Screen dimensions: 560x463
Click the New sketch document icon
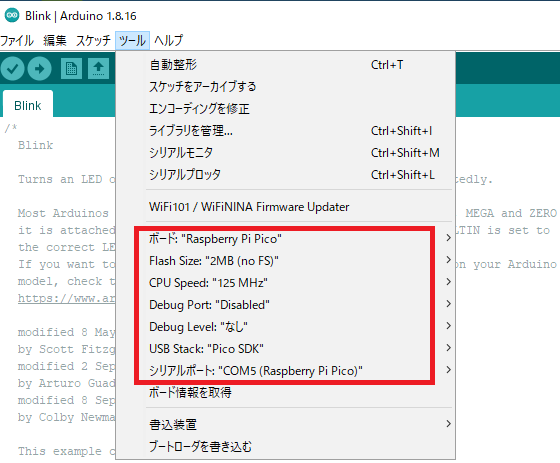pos(71,68)
